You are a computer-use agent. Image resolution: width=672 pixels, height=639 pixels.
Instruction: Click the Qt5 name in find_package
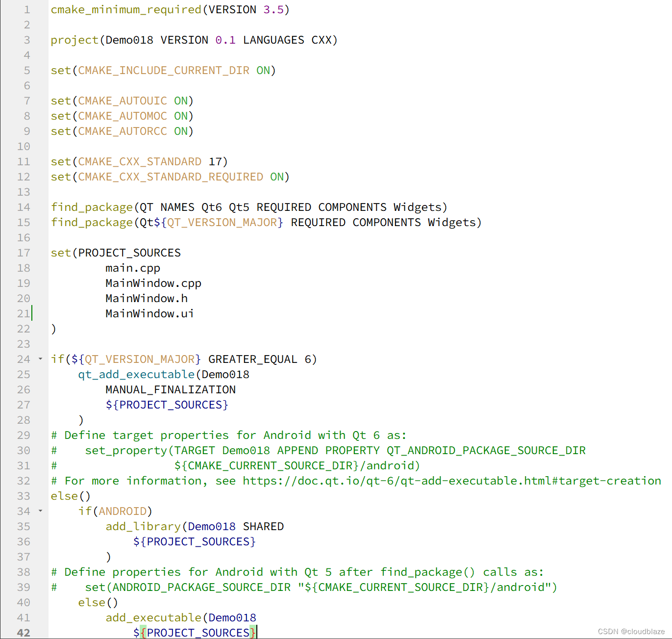239,207
